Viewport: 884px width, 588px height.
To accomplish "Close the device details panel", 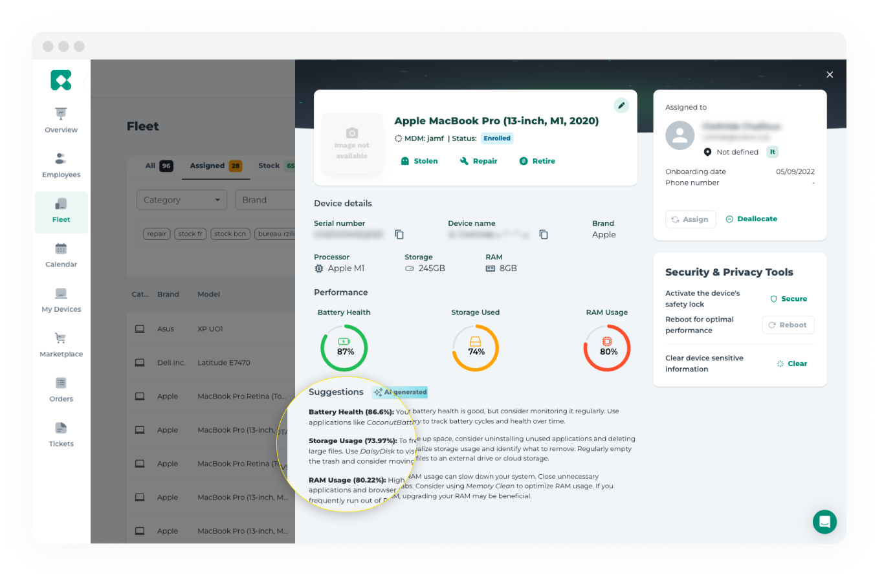I will coord(830,74).
